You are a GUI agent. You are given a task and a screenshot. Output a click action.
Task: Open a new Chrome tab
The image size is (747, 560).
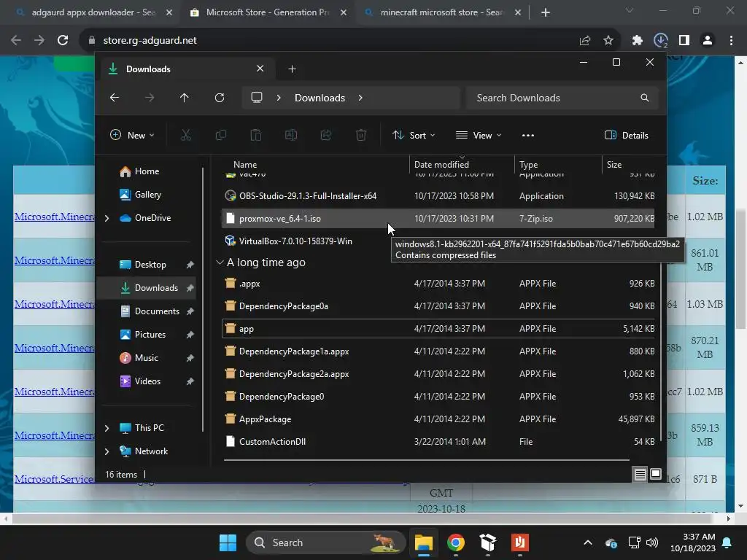tap(546, 12)
